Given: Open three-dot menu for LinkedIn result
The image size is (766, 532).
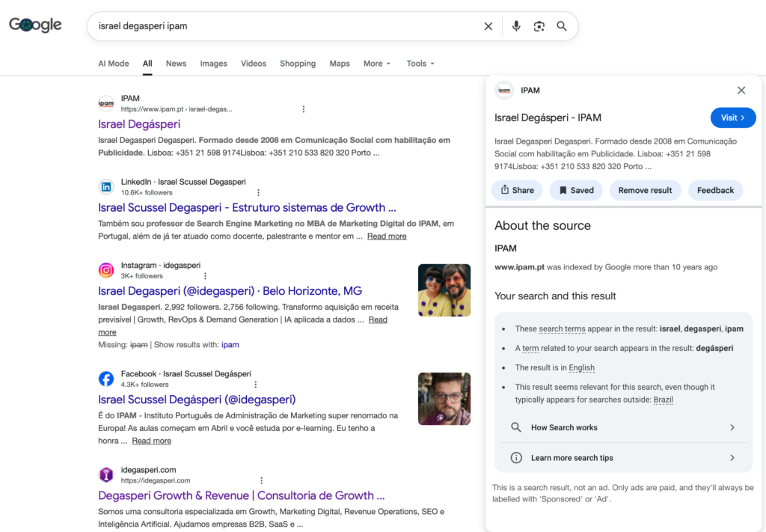Looking at the screenshot, I should 258,192.
